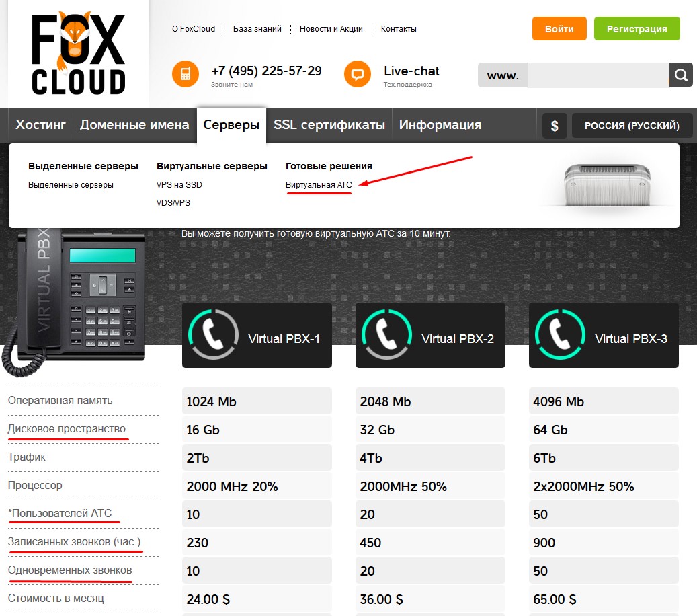Click the Virtual PBX-3 phone icon
This screenshot has height=616, width=697.
[560, 335]
